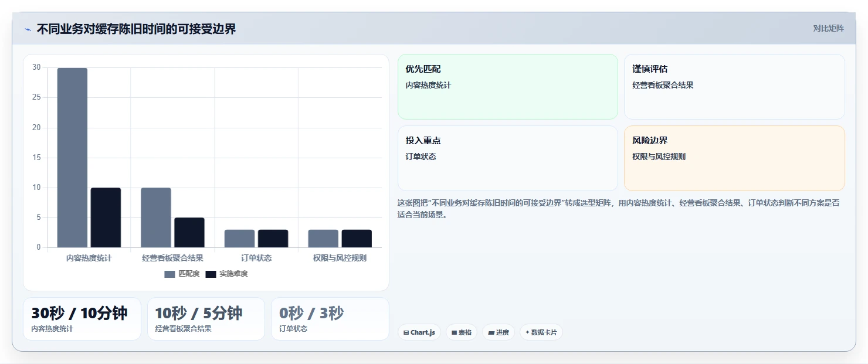Viewport: 868px width, 364px height.
Task: Select the 进度 tag
Action: coord(499,332)
